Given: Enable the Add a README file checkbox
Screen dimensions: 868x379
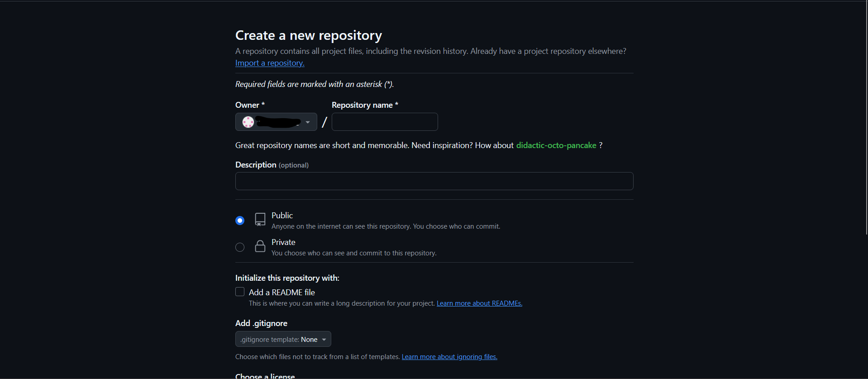Looking at the screenshot, I should 240,292.
